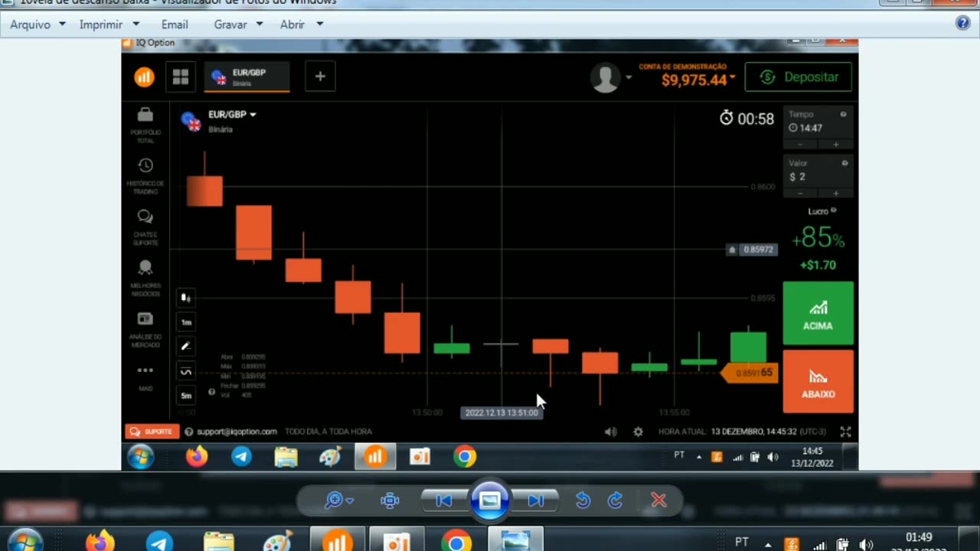Click the 2022.12.13 13:51:00 time marker

click(501, 412)
